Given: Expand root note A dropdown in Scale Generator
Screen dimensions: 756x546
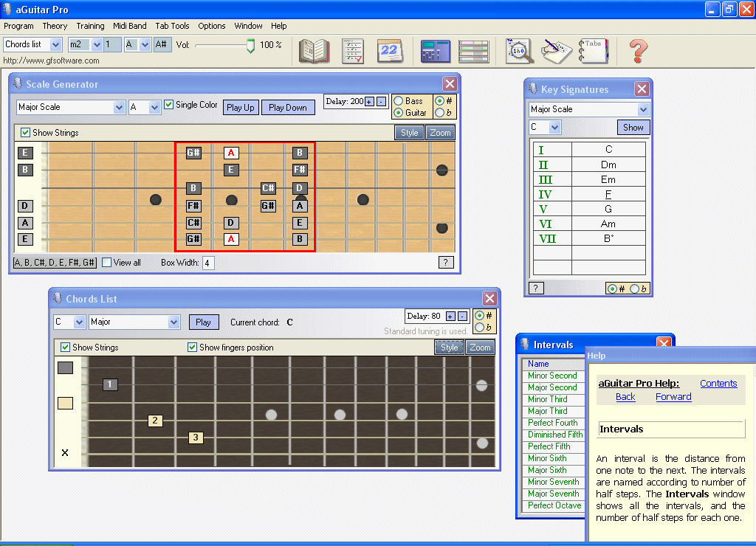Looking at the screenshot, I should 154,108.
